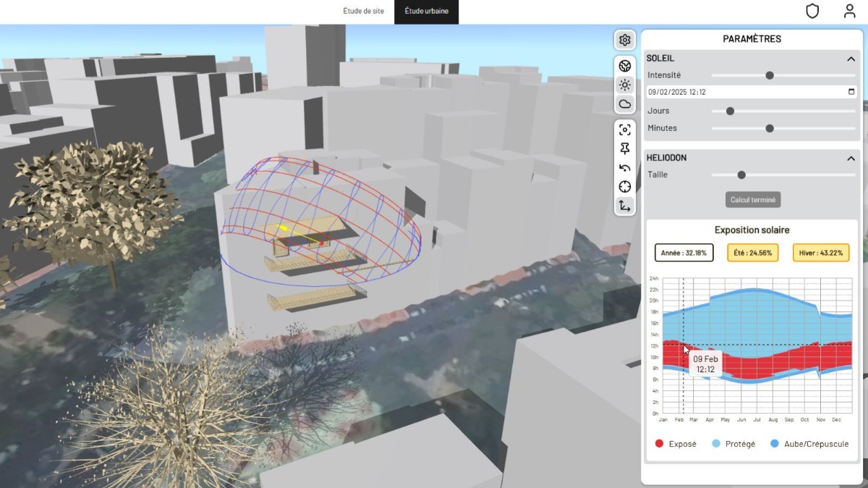Open the calendar picker in date field

(x=851, y=92)
